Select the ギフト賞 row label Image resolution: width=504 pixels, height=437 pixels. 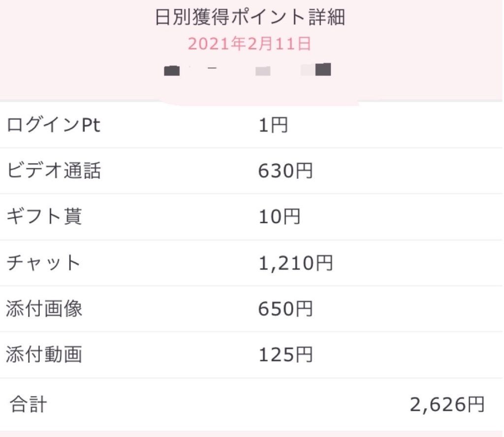pos(44,217)
